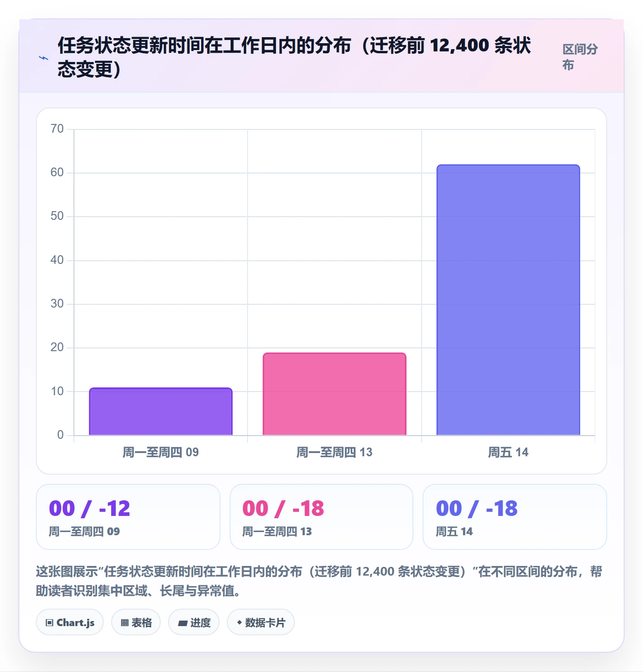Click the x-axis label 周一至周四 09
The width and height of the screenshot is (643, 672).
[x=161, y=452]
